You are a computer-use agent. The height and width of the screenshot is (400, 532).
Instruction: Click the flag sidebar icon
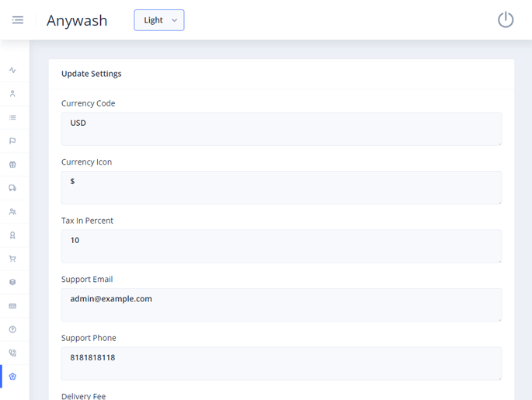point(12,141)
